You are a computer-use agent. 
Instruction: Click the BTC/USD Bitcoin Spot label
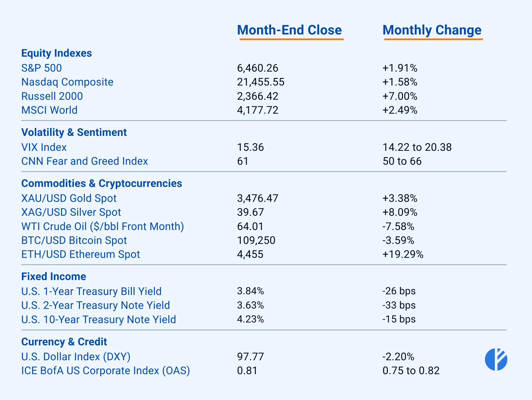(74, 240)
